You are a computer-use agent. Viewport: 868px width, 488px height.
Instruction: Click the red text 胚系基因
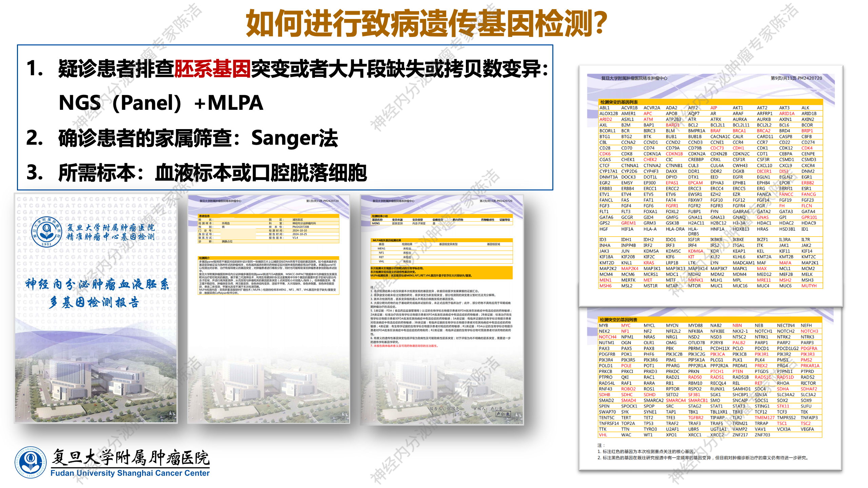coord(212,69)
